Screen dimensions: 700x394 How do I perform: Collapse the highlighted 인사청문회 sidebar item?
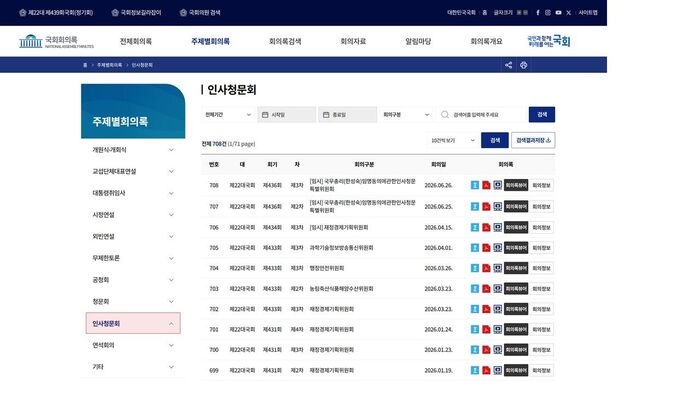(133, 323)
